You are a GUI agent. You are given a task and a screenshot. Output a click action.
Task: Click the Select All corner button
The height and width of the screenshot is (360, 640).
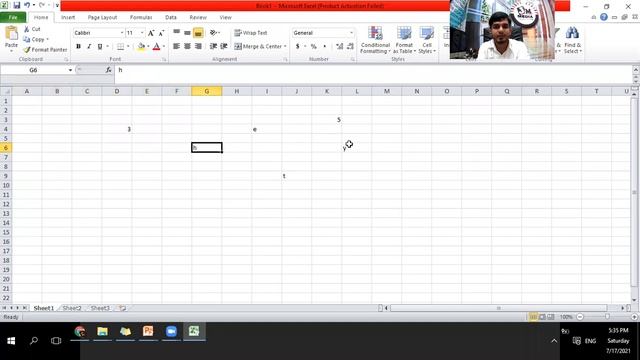pyautogui.click(x=6, y=91)
